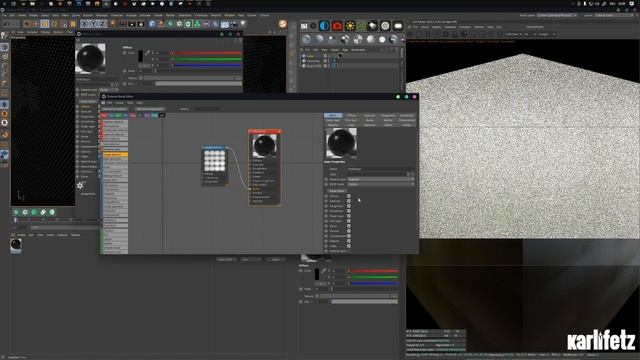This screenshot has width=640, height=360.
Task: Click the first button under node editor menu
Action: tap(114, 109)
